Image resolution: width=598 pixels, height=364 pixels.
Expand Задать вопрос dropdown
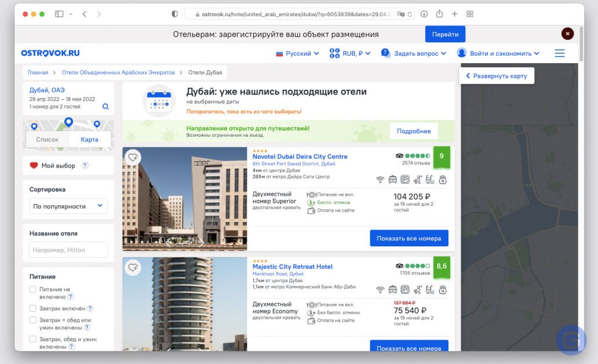[x=413, y=53]
